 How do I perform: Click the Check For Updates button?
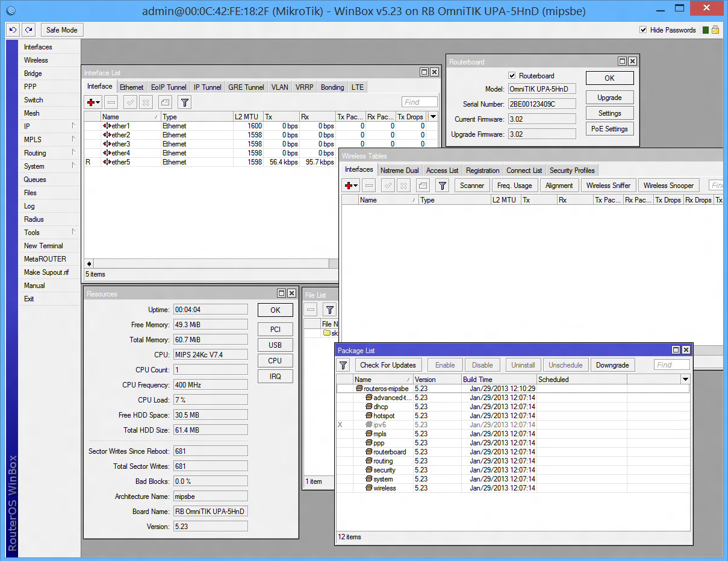(x=388, y=365)
